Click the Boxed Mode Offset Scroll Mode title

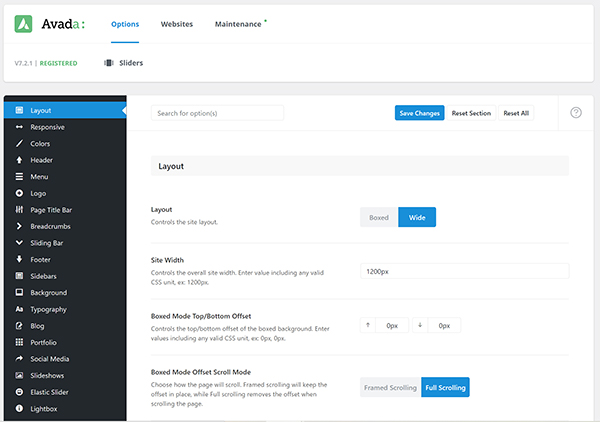pos(201,372)
